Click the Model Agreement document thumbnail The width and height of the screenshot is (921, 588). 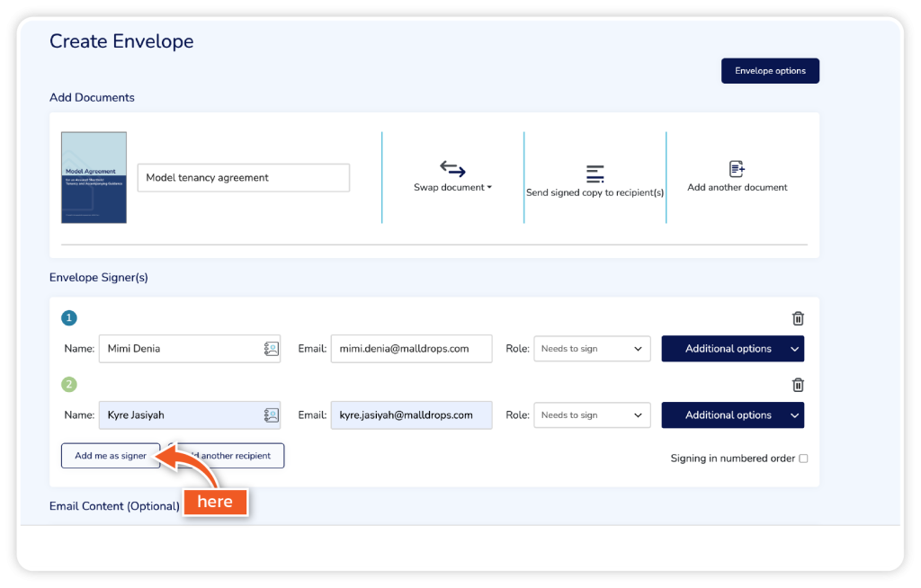(94, 178)
